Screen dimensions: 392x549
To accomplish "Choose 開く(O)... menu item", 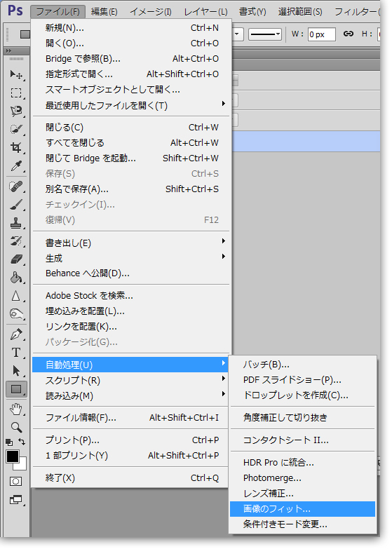I will (x=132, y=43).
